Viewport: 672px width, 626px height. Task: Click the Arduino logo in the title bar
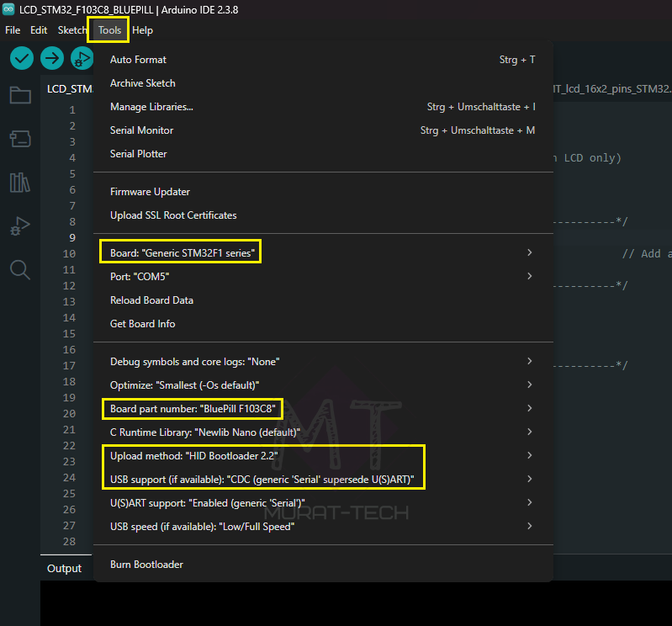coord(8,9)
